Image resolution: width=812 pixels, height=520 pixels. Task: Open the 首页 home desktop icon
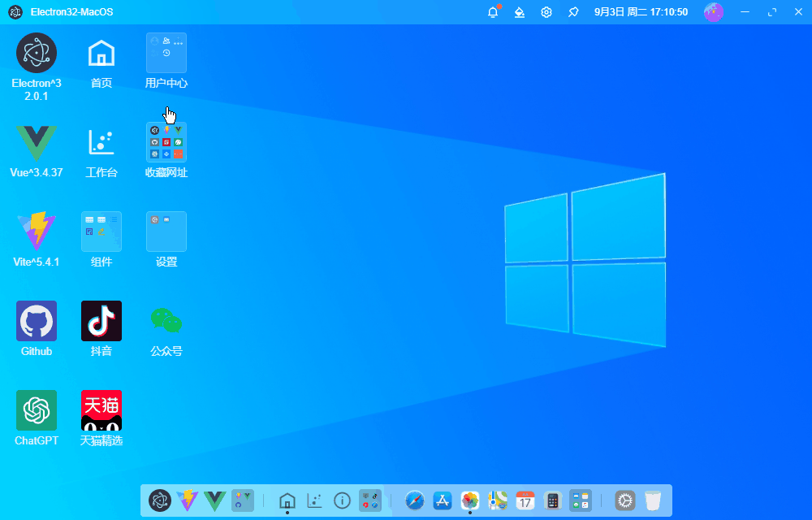(101, 53)
